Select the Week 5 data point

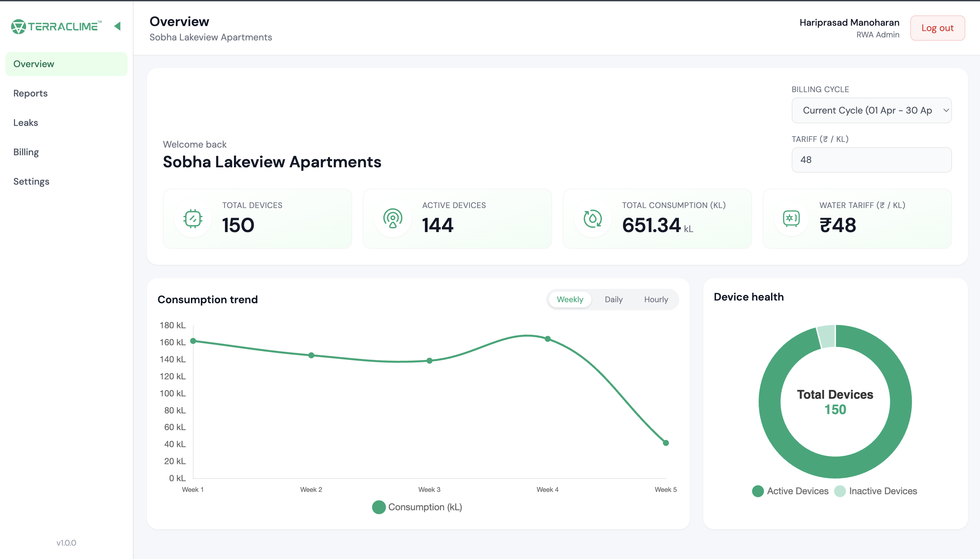point(666,443)
